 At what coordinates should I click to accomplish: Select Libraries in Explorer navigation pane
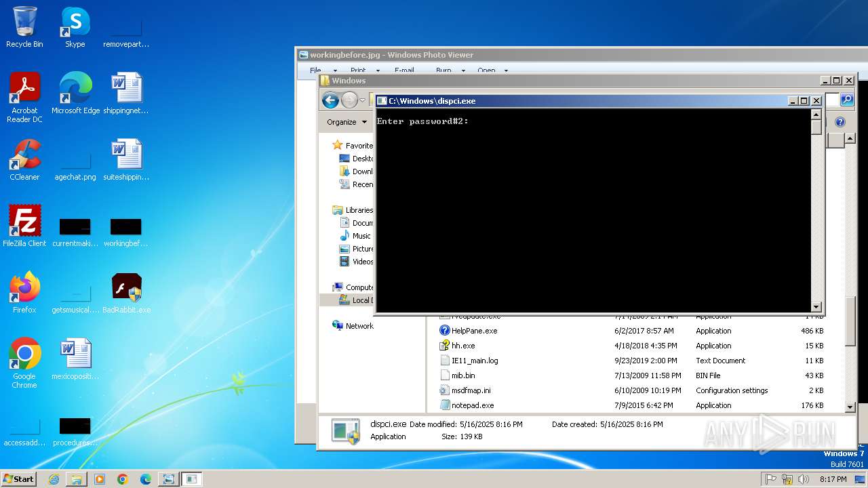click(x=353, y=210)
